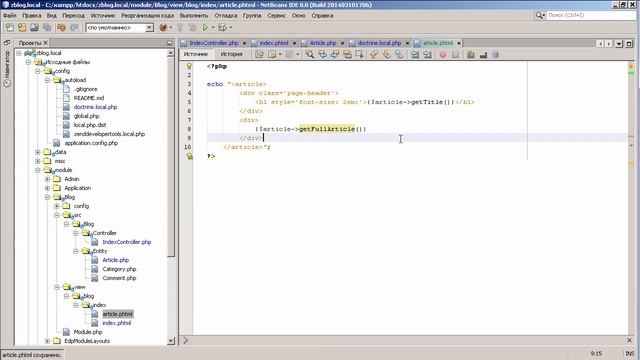This screenshot has height=360, width=640.
Task: Click the Debug Project toolbar icon
Action: pos(222,27)
